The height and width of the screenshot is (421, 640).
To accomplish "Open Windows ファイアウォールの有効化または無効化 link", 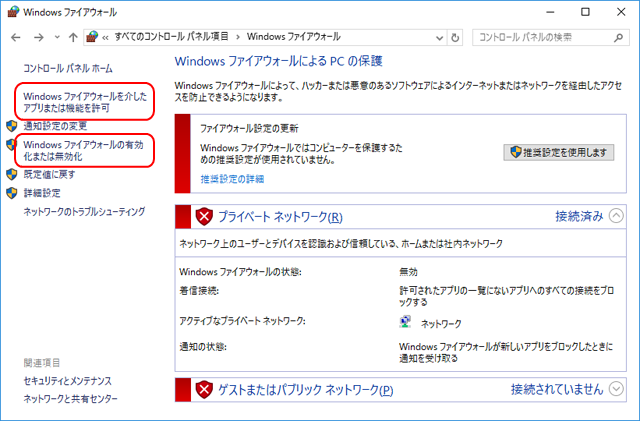I will (x=84, y=151).
